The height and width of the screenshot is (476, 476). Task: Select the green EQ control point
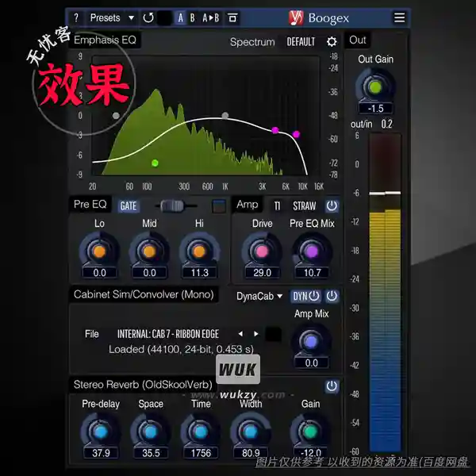click(x=155, y=163)
